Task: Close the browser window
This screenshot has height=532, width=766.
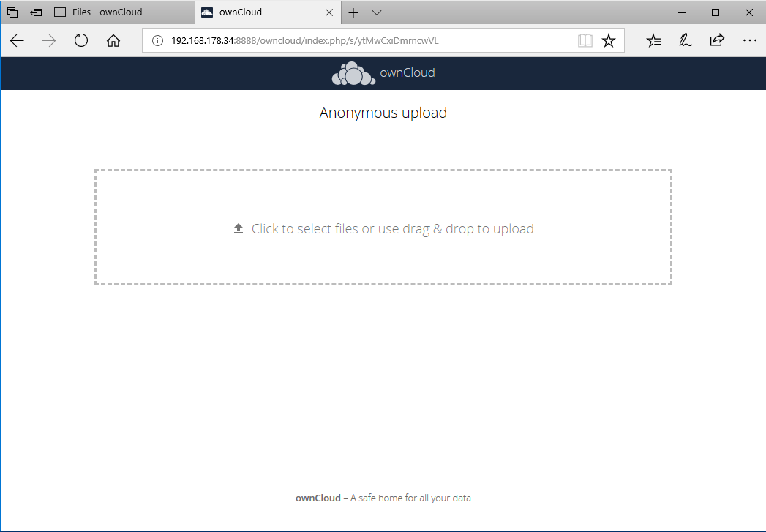Action: click(749, 13)
